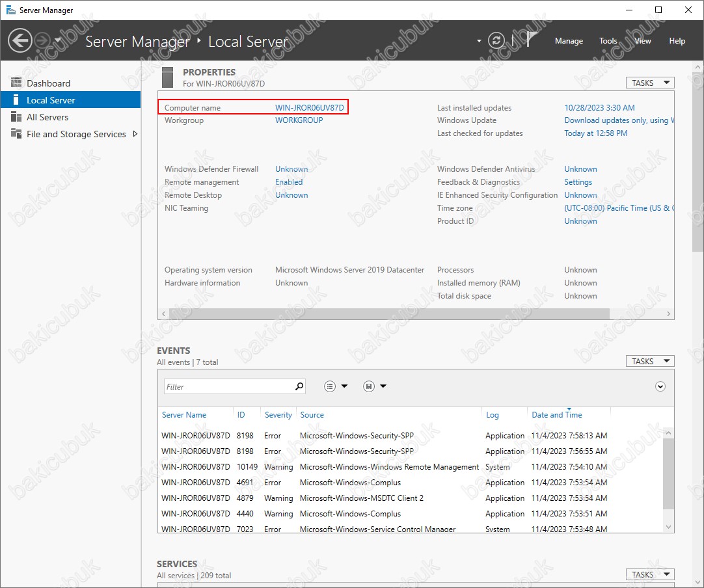Select event 7023 Service Control Manager row
The height and width of the screenshot is (588, 704).
point(411,528)
